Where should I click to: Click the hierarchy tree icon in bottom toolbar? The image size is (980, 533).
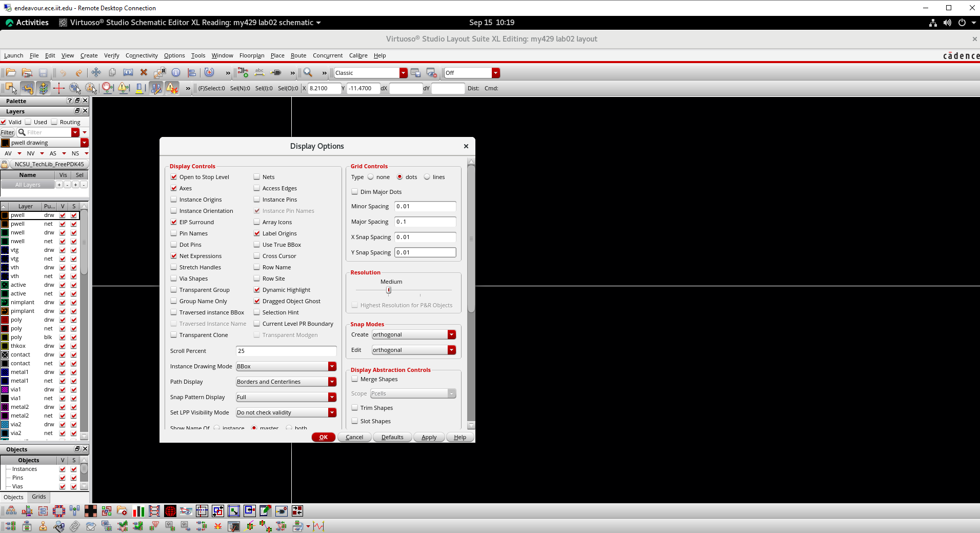coord(11,511)
